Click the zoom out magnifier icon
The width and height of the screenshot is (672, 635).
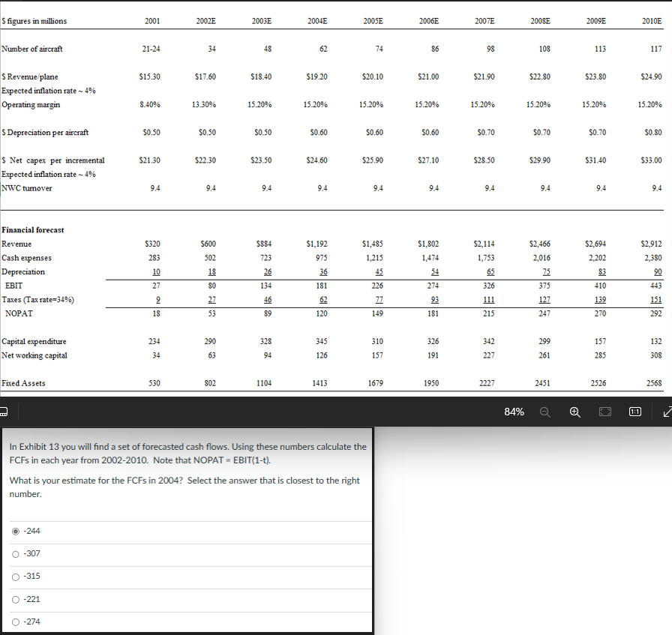pos(544,412)
